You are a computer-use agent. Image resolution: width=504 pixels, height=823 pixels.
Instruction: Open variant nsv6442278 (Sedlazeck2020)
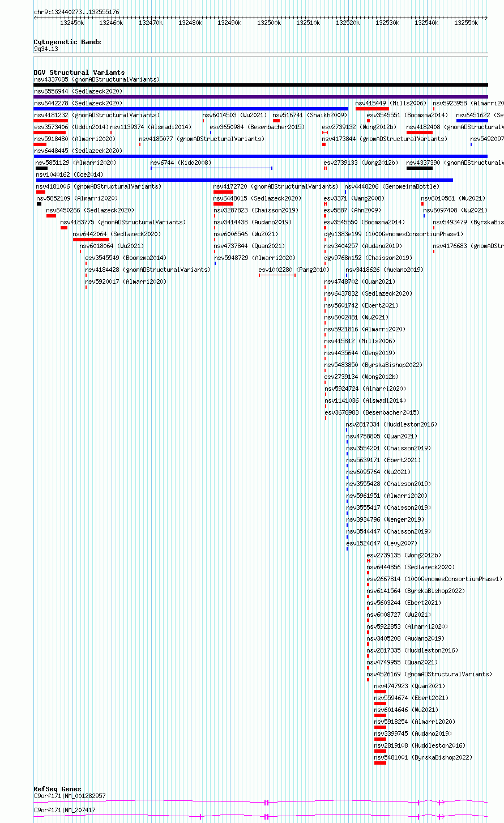pos(78,103)
